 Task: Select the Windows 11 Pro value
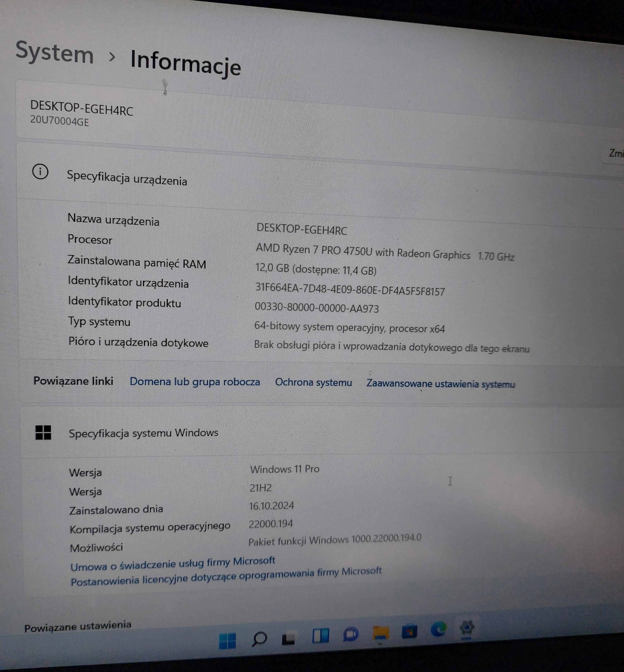(x=285, y=469)
